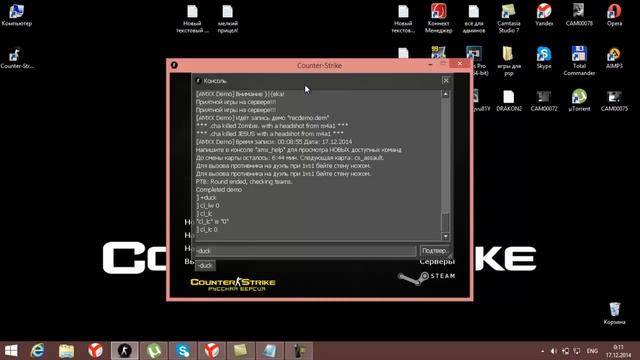Open File Explorer from the taskbar

click(x=66, y=351)
